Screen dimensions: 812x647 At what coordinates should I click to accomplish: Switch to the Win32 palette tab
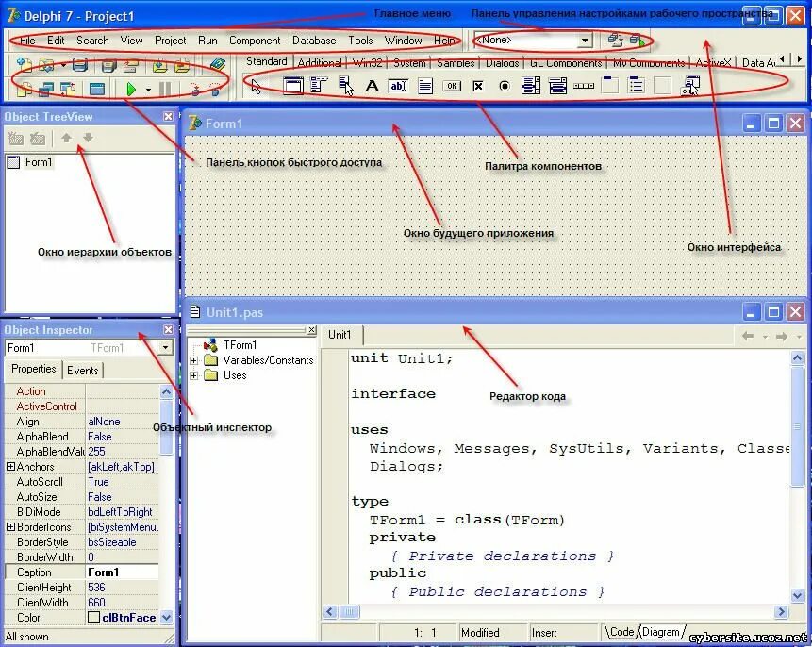coord(367,62)
